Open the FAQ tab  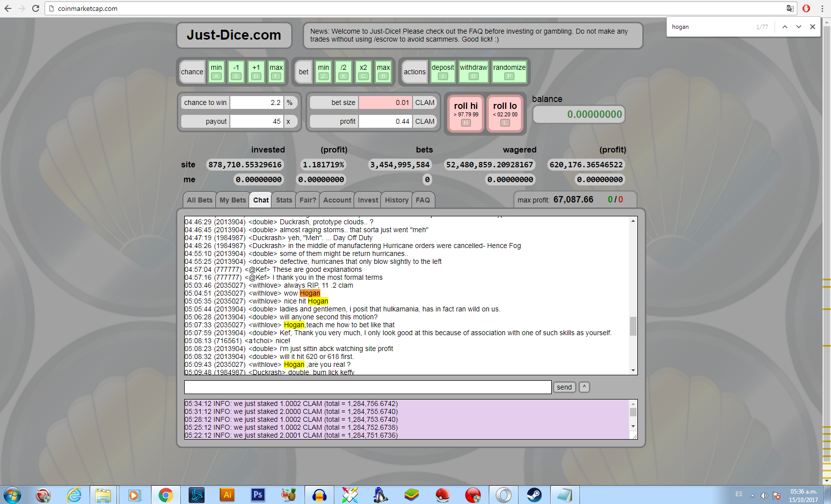click(x=423, y=200)
